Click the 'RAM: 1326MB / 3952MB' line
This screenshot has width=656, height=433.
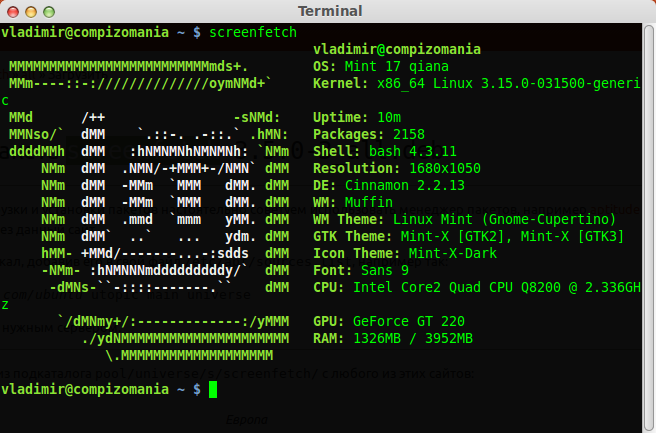393,338
